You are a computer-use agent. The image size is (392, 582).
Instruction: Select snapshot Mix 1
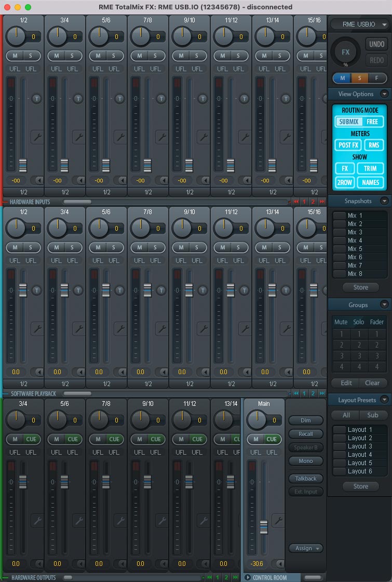[x=360, y=215]
